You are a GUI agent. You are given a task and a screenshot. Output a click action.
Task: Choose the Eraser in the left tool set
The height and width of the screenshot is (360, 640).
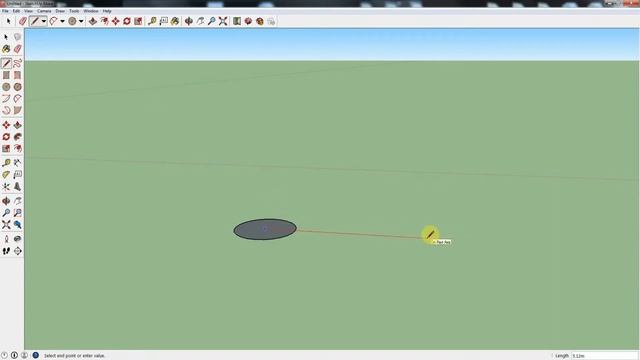coord(17,49)
